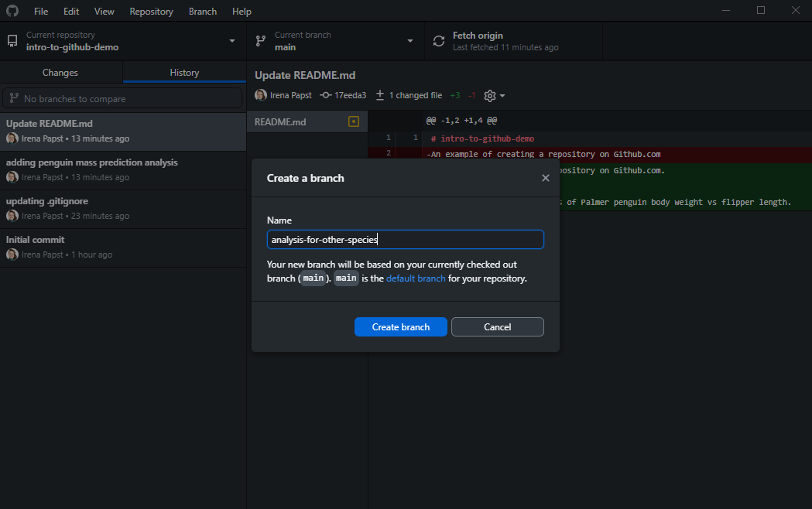Click Irena Papst avatar on Initial commit
812x509 pixels.
tap(12, 254)
